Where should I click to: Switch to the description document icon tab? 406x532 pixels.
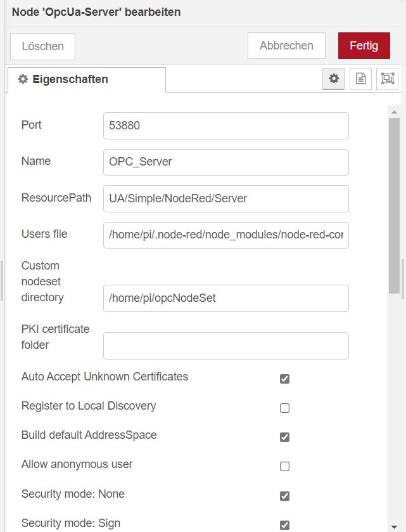click(360, 79)
